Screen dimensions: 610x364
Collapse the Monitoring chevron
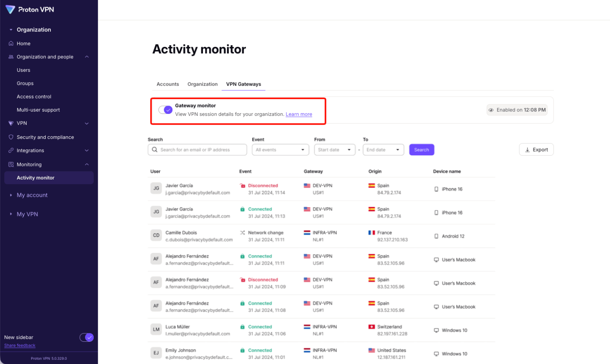pos(87,164)
